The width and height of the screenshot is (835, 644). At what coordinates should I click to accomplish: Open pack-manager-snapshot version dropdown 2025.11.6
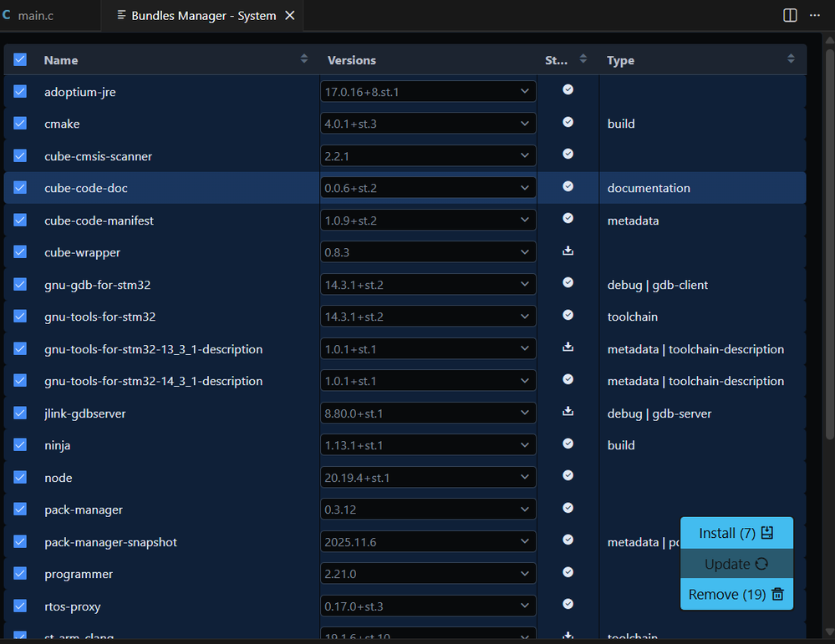428,542
